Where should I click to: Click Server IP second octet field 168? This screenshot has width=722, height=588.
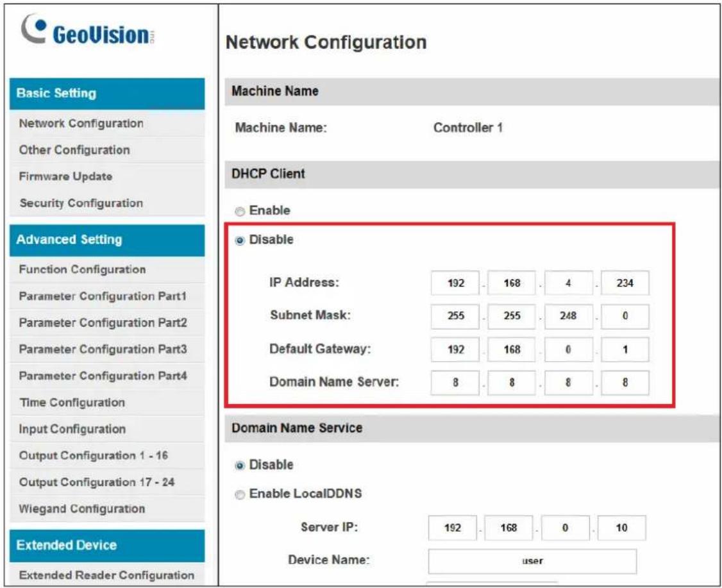(x=509, y=528)
